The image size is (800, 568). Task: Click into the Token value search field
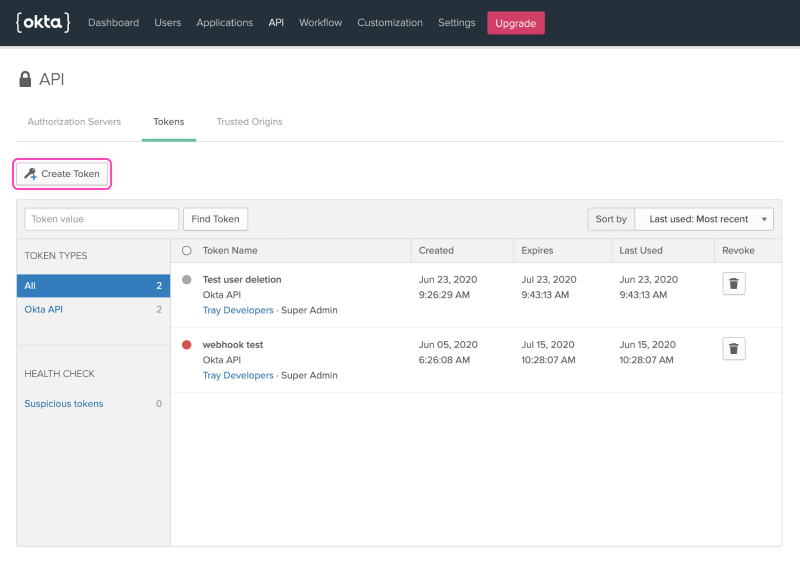pos(101,219)
